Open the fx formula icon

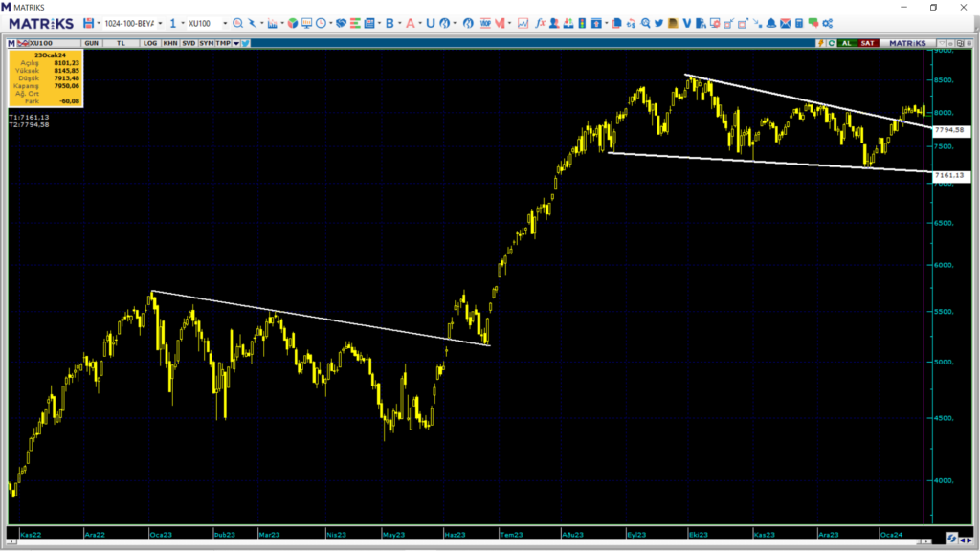(541, 23)
